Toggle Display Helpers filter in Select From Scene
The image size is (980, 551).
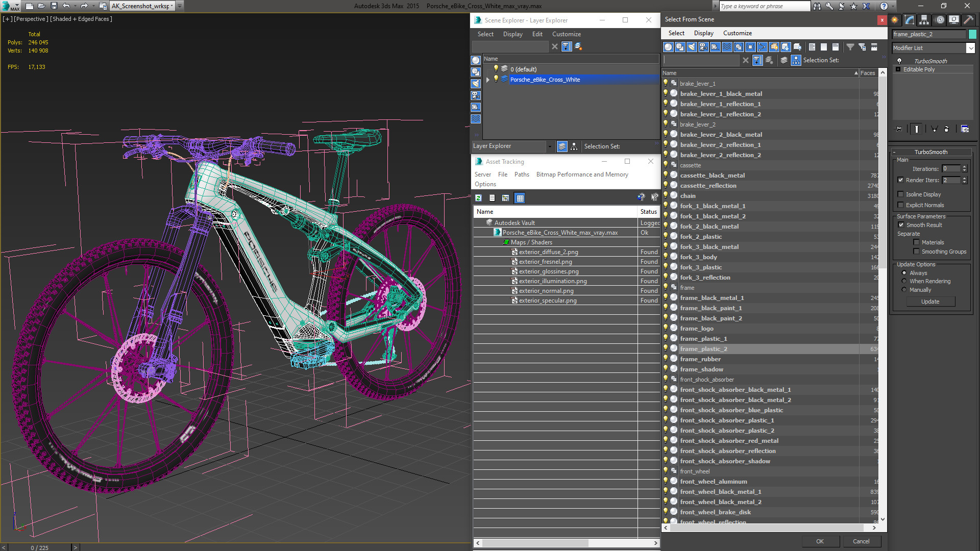point(715,47)
